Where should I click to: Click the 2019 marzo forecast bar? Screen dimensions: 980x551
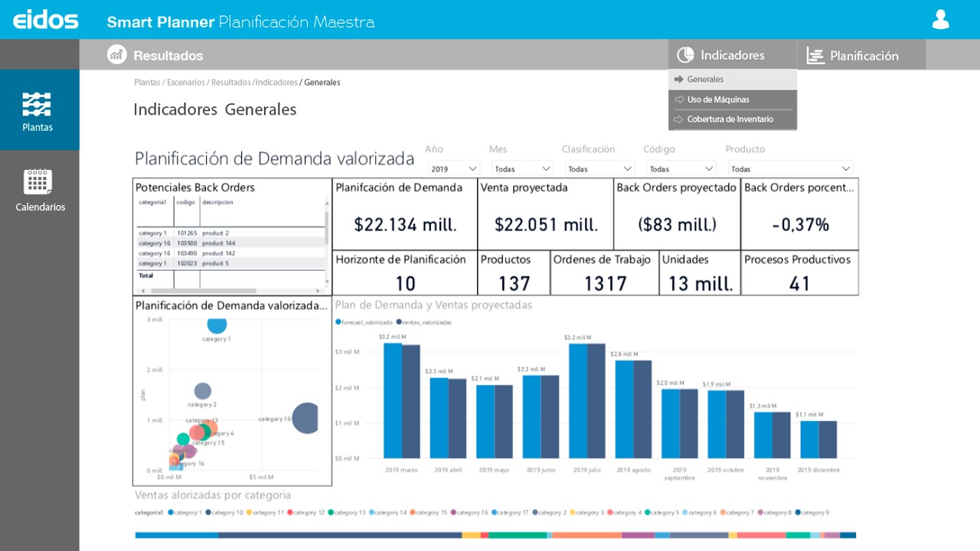(x=393, y=400)
